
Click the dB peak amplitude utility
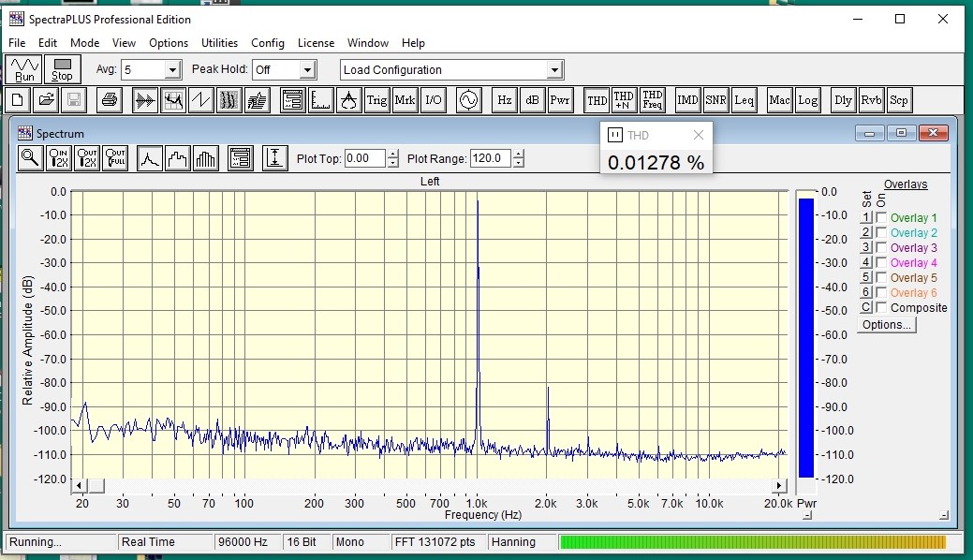[x=533, y=100]
